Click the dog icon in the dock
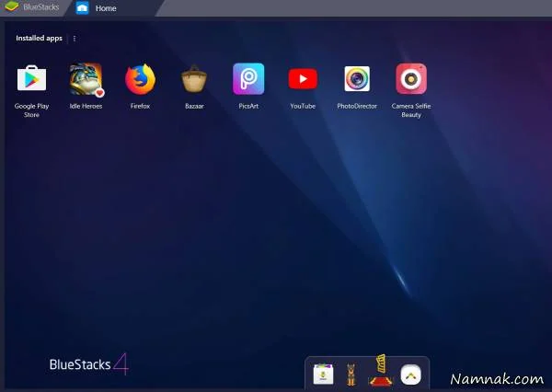Image resolution: width=552 pixels, height=392 pixels. (x=351, y=375)
